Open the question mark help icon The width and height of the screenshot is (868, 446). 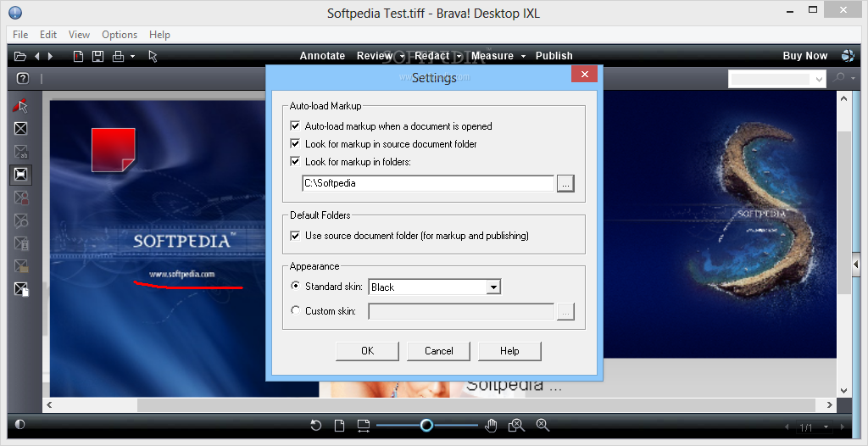(22, 78)
